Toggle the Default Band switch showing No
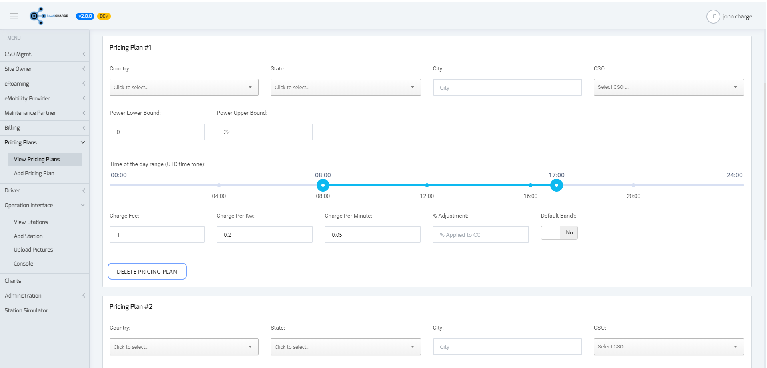This screenshot has width=767, height=368. click(559, 233)
